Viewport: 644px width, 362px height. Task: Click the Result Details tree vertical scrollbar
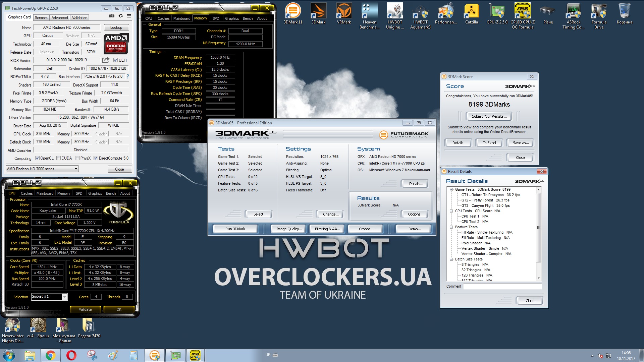pos(538,234)
